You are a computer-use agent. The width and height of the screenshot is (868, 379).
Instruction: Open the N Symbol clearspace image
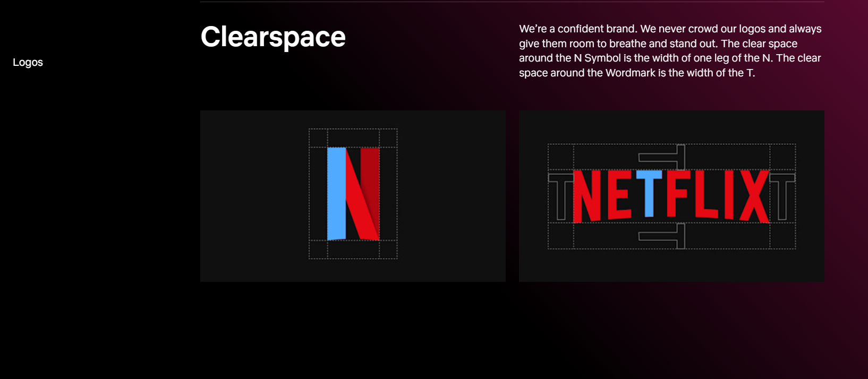point(353,196)
